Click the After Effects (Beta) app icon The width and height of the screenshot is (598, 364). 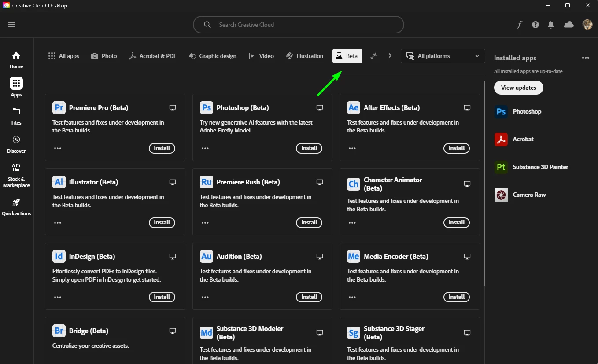coord(354,107)
